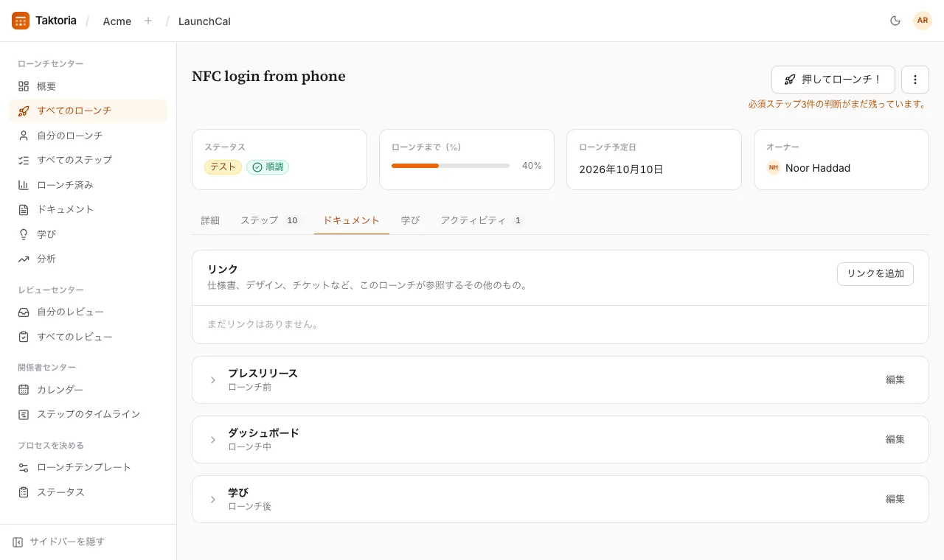944x560 pixels.
Task: Click 編集 for プレスリリース
Action: 895,379
